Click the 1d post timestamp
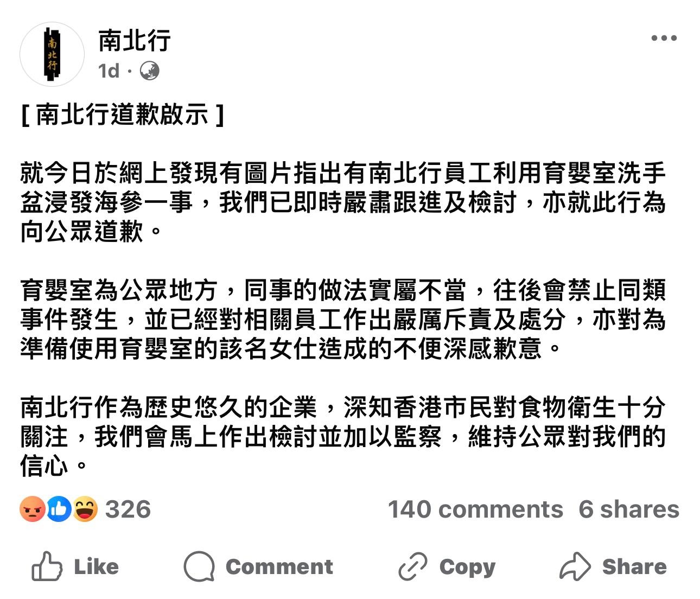 [109, 71]
